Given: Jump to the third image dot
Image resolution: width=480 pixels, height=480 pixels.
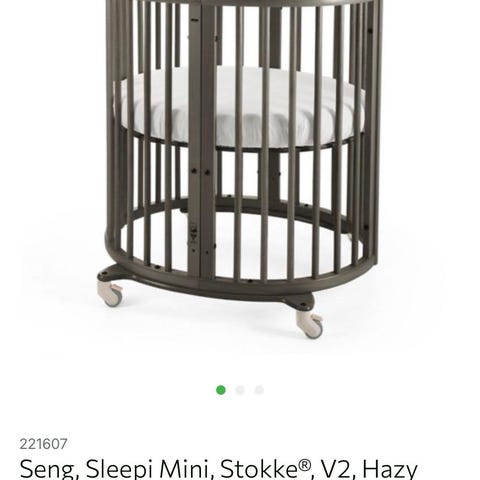Looking at the screenshot, I should [x=259, y=390].
